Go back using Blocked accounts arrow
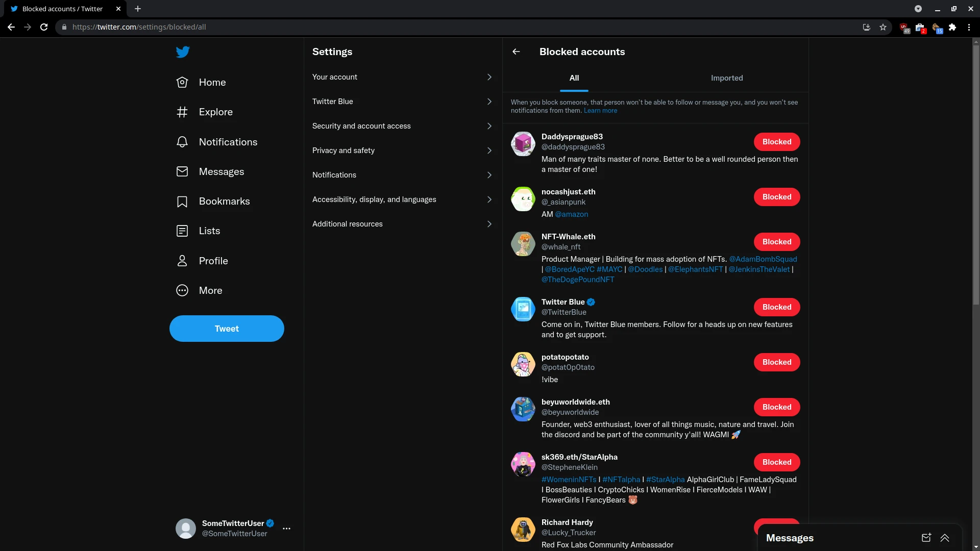This screenshot has height=551, width=980. coord(516,52)
